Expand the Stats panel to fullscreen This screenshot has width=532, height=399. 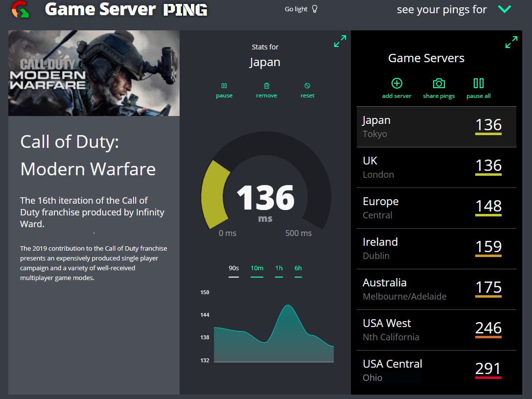(x=340, y=42)
